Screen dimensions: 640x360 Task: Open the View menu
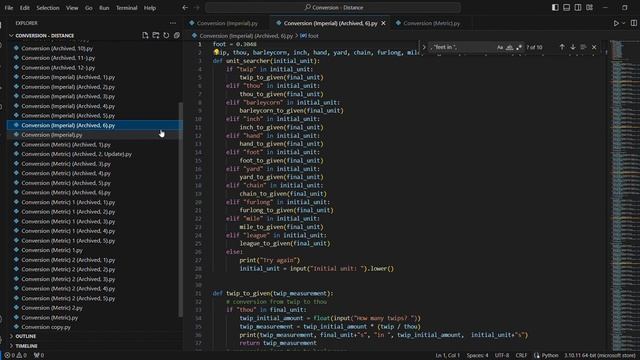[x=72, y=8]
